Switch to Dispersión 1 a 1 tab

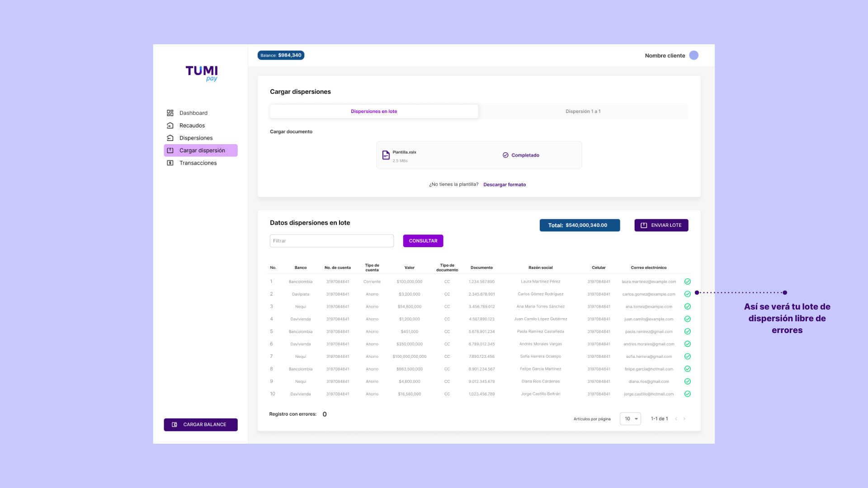[x=583, y=112]
